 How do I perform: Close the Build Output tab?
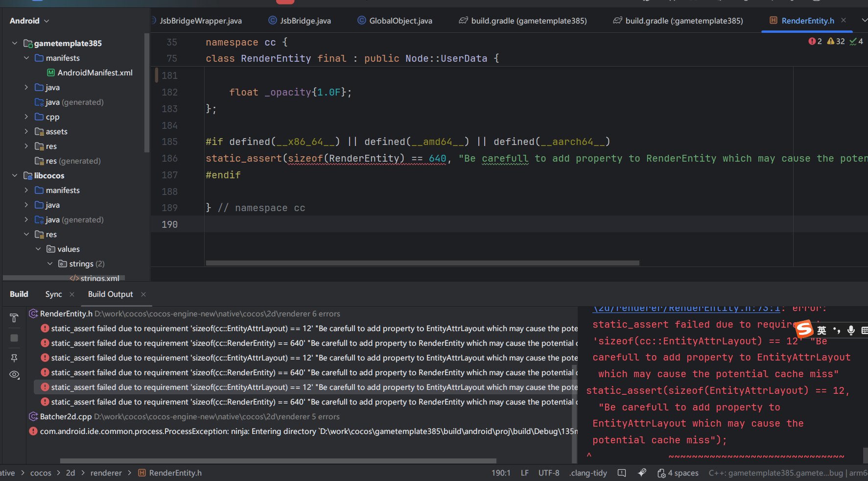[143, 294]
